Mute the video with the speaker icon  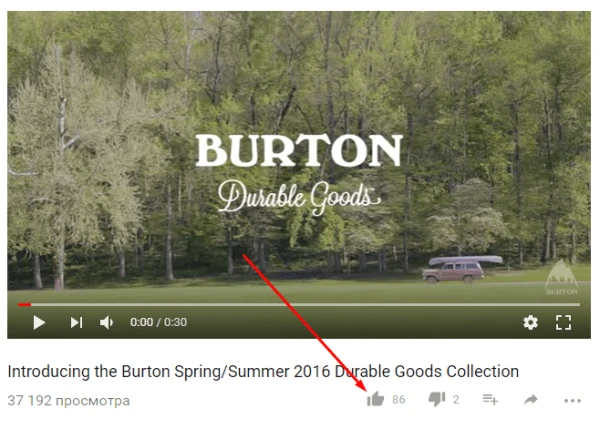106,323
